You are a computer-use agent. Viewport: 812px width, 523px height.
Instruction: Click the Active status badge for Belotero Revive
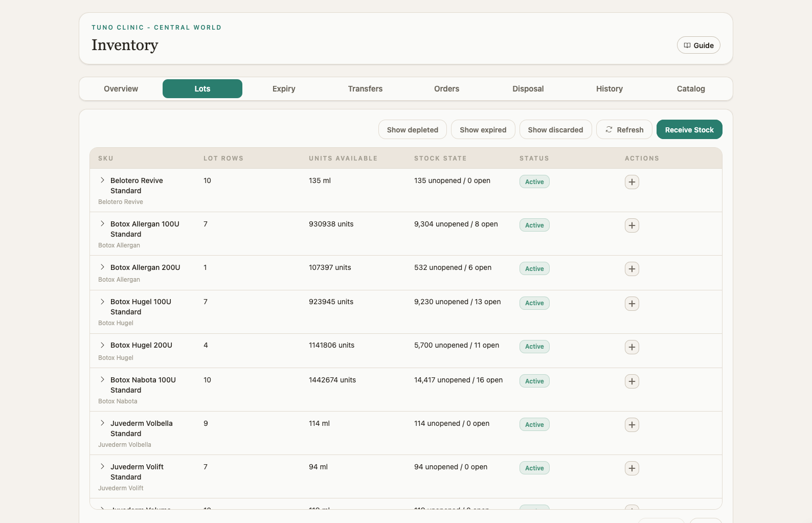(x=534, y=181)
